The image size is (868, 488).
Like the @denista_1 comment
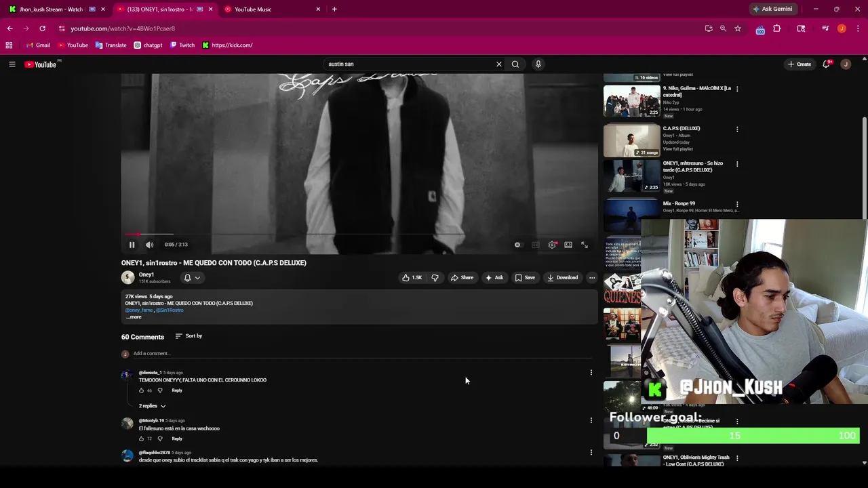pos(141,390)
